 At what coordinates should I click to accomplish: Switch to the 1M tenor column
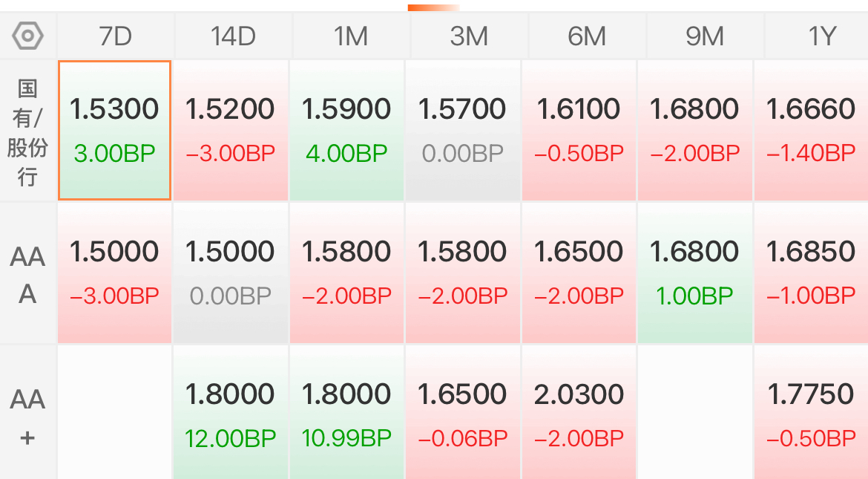(x=350, y=36)
